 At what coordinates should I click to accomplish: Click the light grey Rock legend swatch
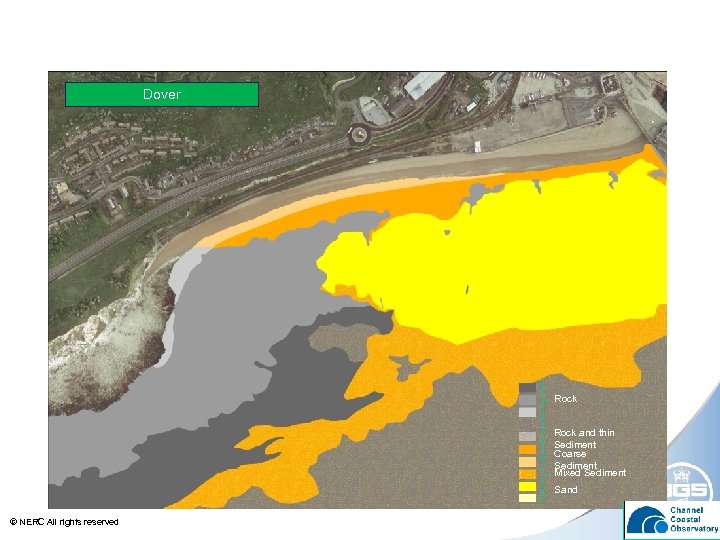(527, 411)
